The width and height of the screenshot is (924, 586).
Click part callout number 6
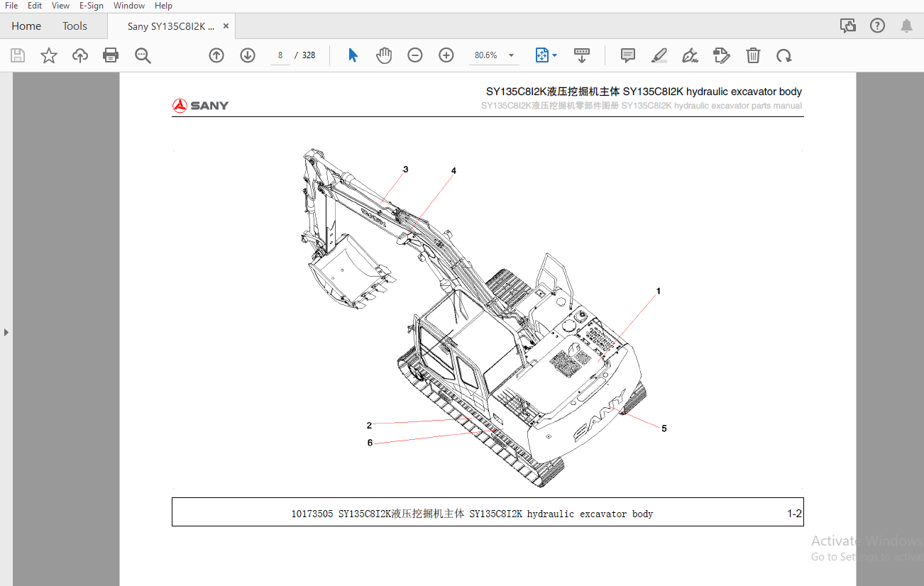point(370,443)
